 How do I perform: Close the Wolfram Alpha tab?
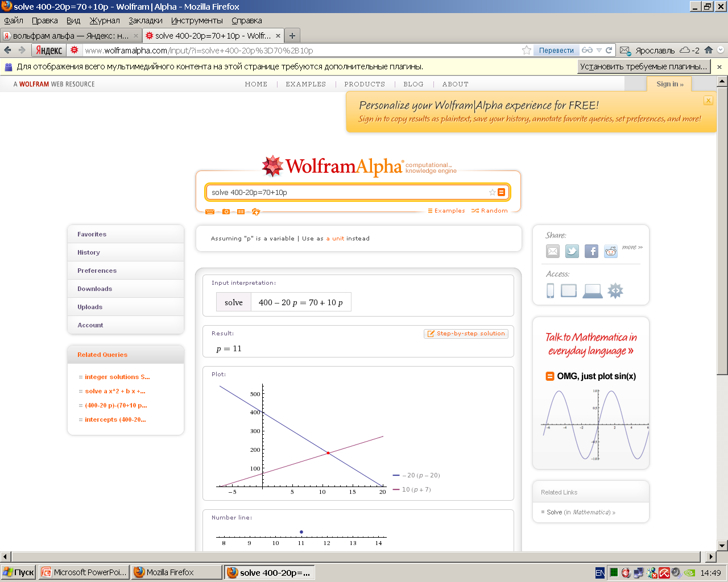278,35
